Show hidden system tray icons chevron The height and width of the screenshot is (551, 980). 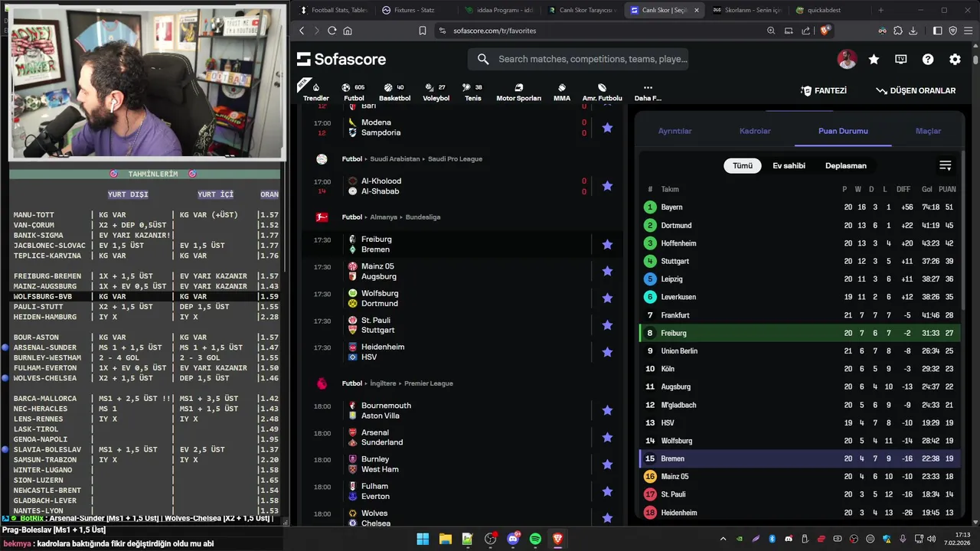click(x=723, y=539)
